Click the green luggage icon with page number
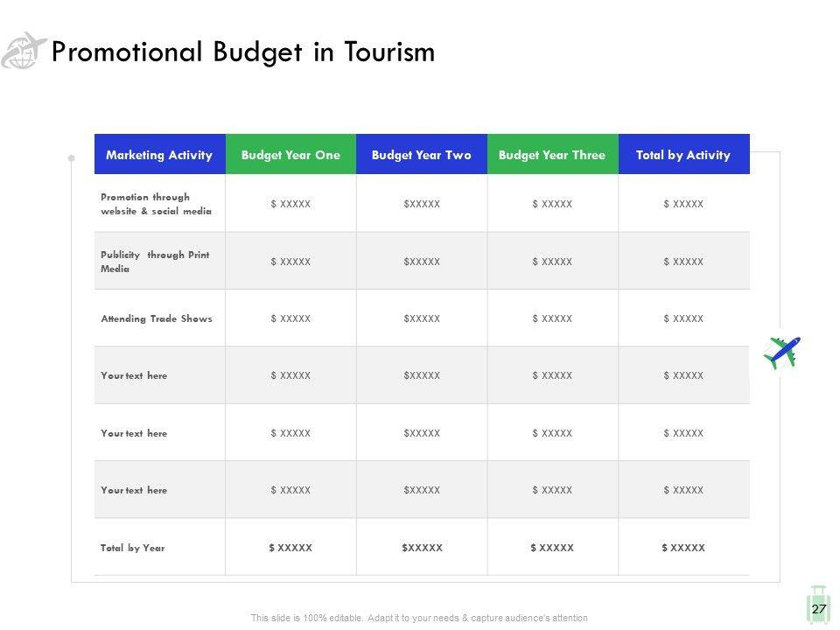 pos(819,605)
